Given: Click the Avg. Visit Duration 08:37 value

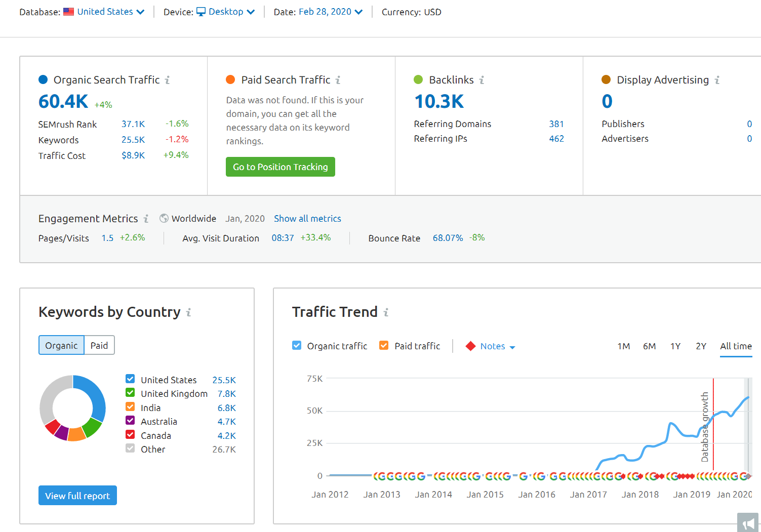Looking at the screenshot, I should coord(283,238).
